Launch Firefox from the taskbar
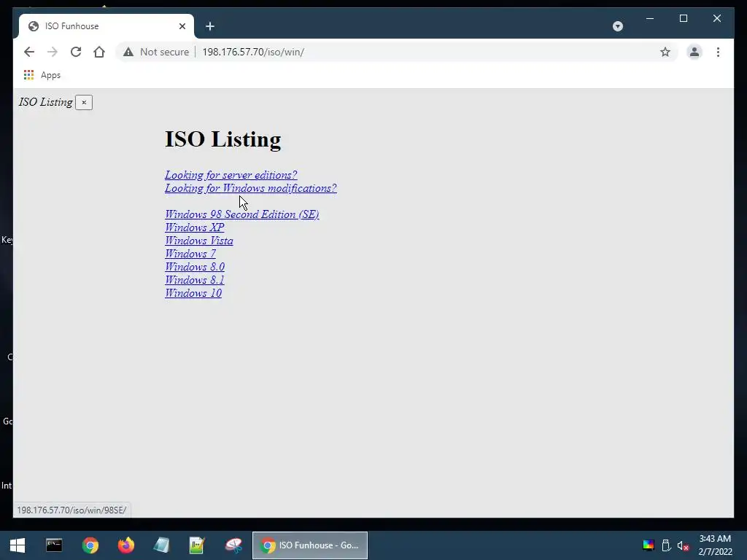The image size is (747, 560). [126, 545]
